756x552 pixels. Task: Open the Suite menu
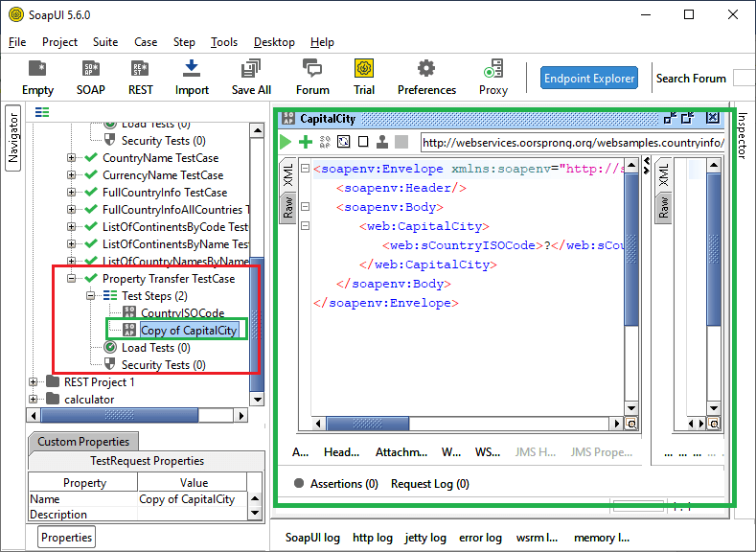click(x=105, y=42)
